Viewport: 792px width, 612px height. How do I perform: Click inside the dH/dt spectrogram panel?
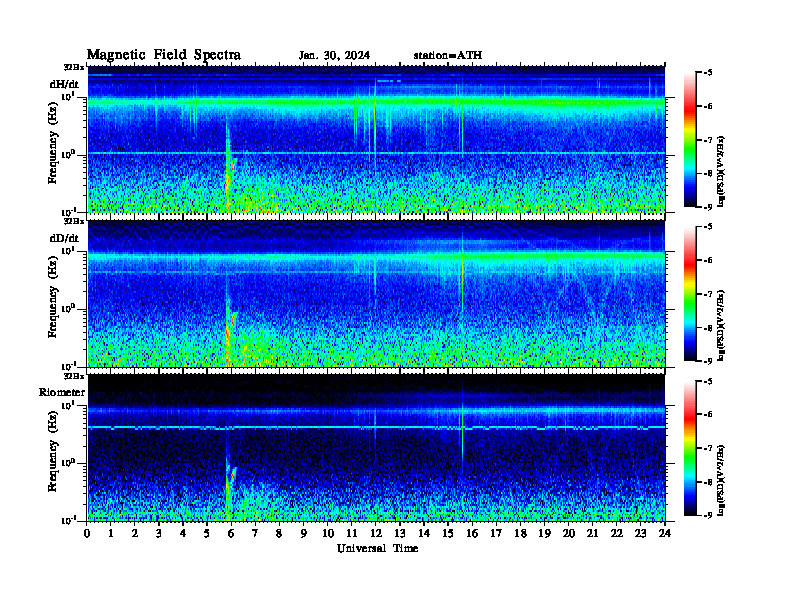[376, 139]
